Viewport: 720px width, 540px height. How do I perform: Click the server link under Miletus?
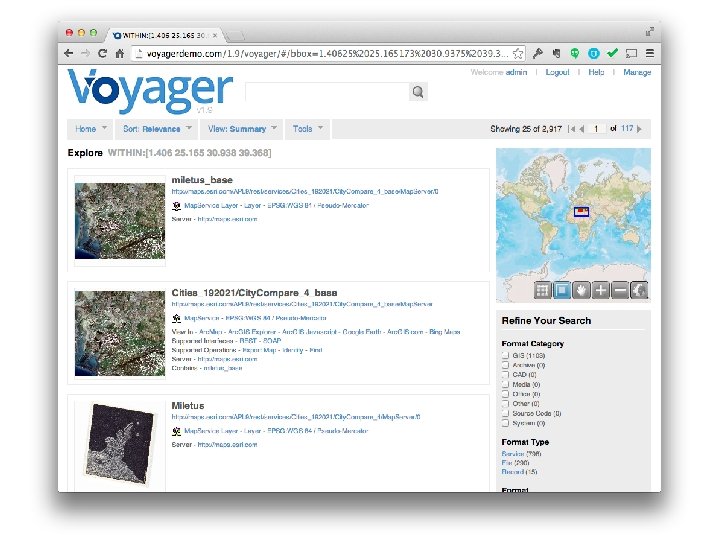(227, 445)
